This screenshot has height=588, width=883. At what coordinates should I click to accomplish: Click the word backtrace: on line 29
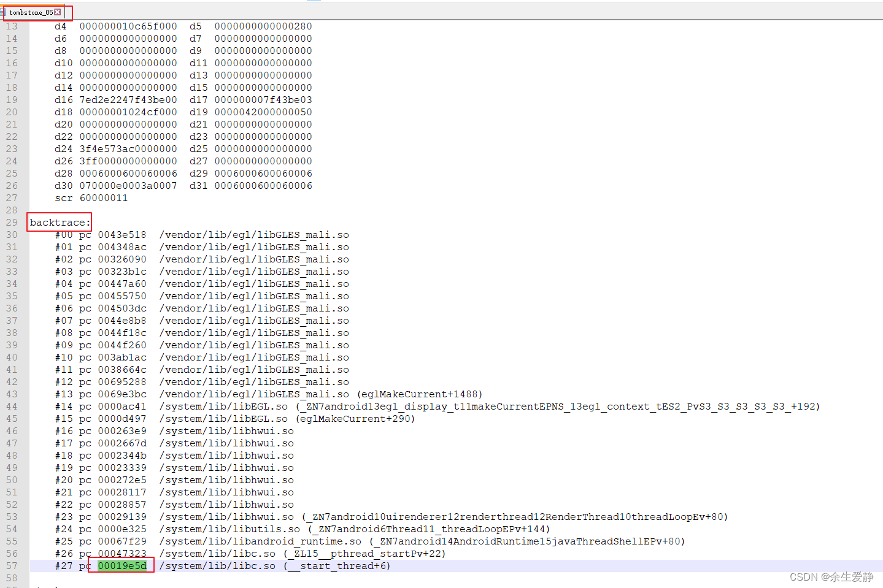[58, 222]
